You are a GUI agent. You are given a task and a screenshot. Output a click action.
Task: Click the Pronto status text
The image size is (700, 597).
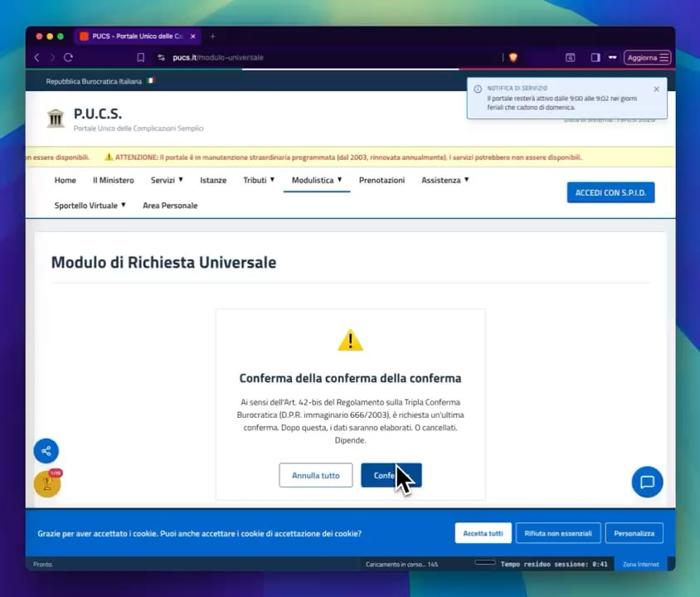(x=43, y=565)
